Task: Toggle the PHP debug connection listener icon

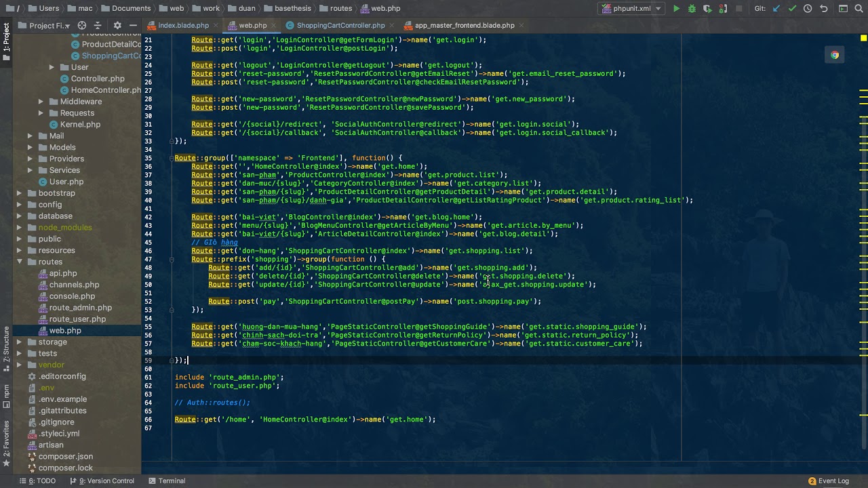Action: 723,9
